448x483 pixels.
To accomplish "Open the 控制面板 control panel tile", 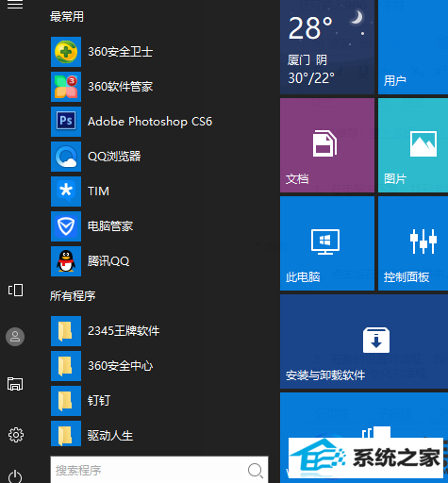I will pyautogui.click(x=413, y=243).
